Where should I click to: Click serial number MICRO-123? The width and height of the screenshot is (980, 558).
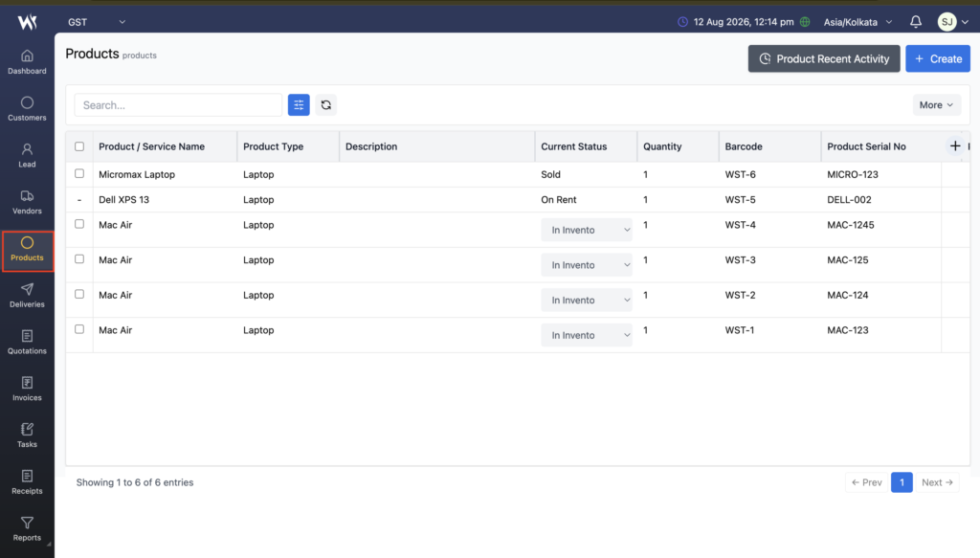(853, 174)
